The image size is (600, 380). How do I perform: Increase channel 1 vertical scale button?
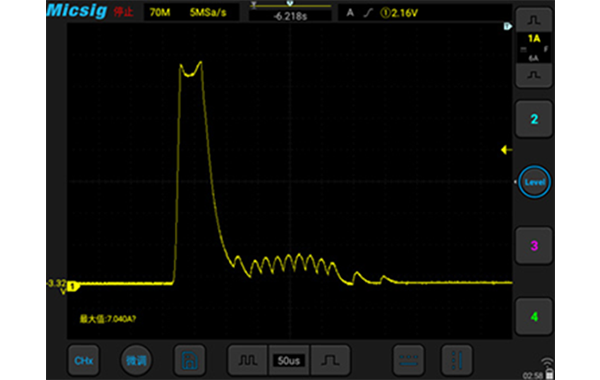pos(534,20)
